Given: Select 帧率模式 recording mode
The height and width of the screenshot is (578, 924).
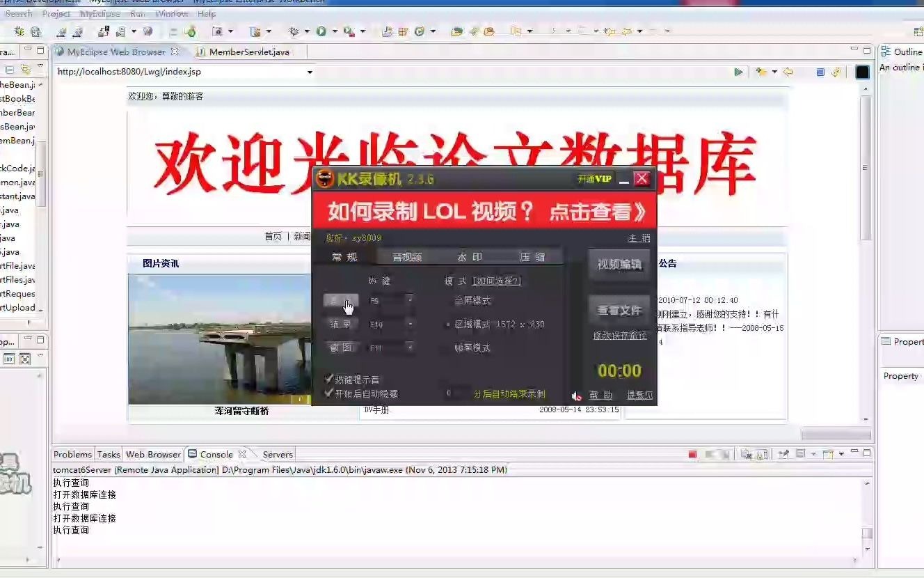Looking at the screenshot, I should click(x=472, y=347).
